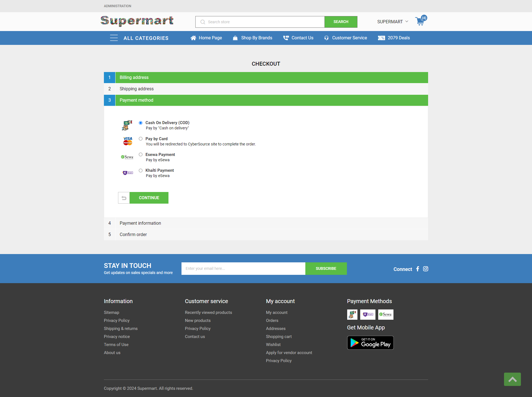Screen dimensions: 532x397
Task: Open the Instagram icon next to Connect
Action: pos(426,269)
